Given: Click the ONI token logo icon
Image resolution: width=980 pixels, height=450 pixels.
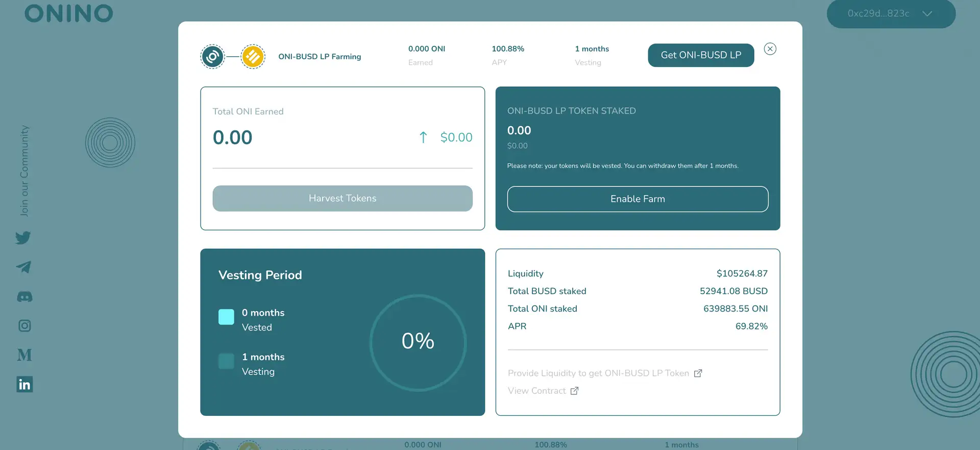Looking at the screenshot, I should pos(213,57).
